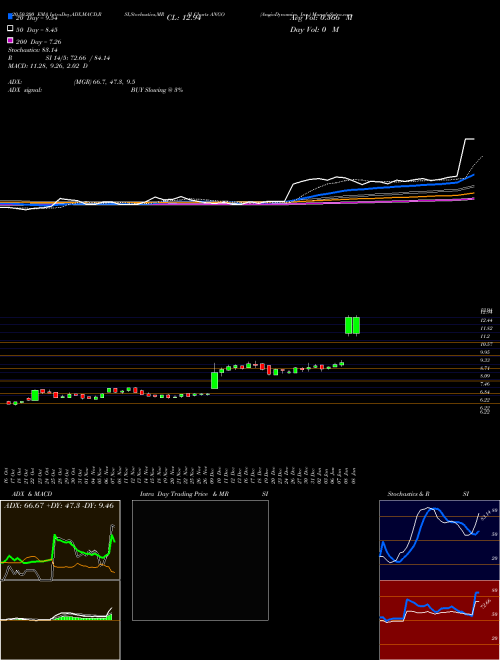Click the 'Stochastics & R' panel title

408,494
